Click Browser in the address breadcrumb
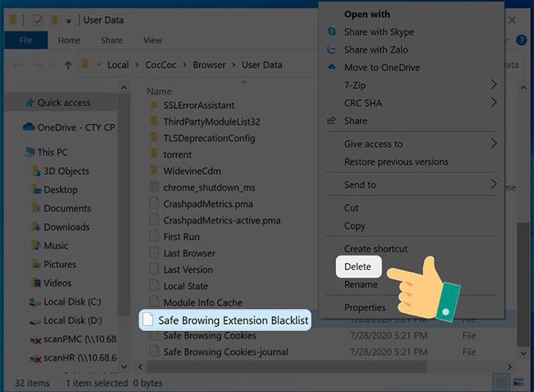The width and height of the screenshot is (534, 392). tap(209, 65)
